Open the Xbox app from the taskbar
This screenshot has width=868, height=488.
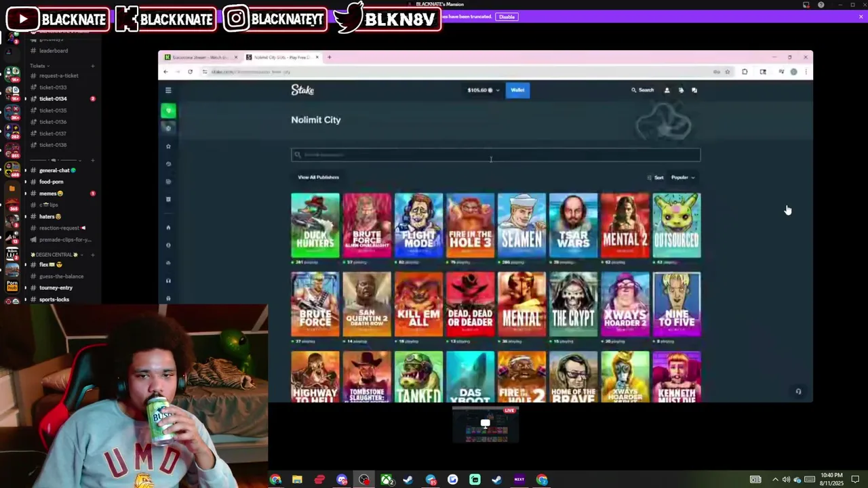[x=387, y=480]
